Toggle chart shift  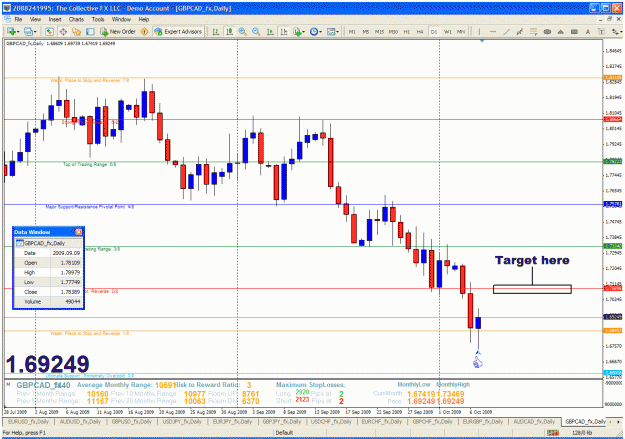(283, 31)
